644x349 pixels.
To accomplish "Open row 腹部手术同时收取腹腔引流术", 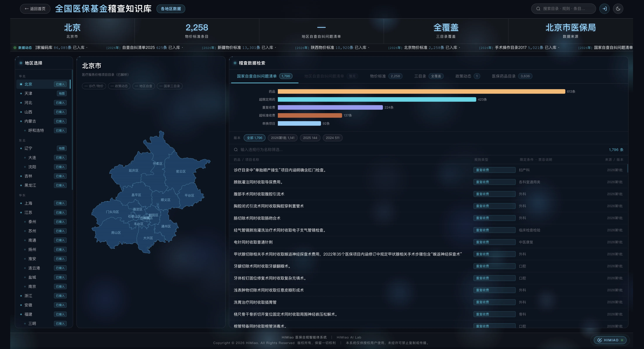I will (x=428, y=194).
